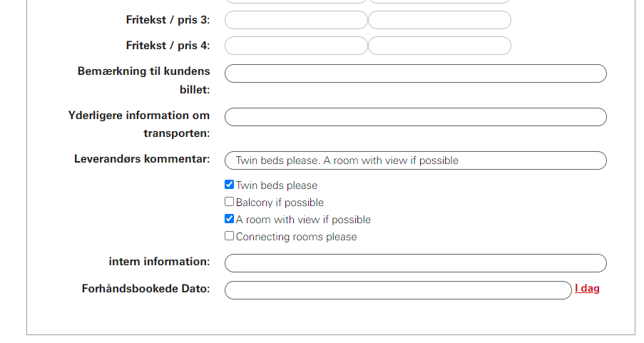644x343 pixels.
Task: Click the intern information text field
Action: [x=415, y=263]
